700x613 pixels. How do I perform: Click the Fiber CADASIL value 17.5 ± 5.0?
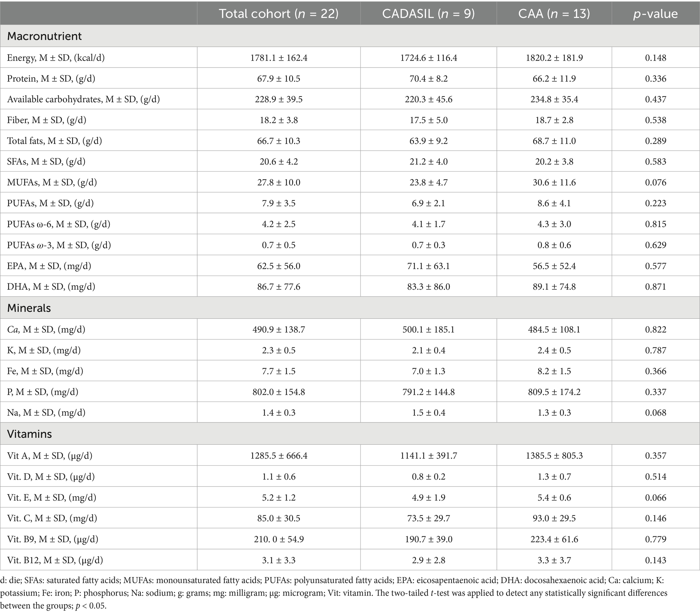[x=428, y=120]
